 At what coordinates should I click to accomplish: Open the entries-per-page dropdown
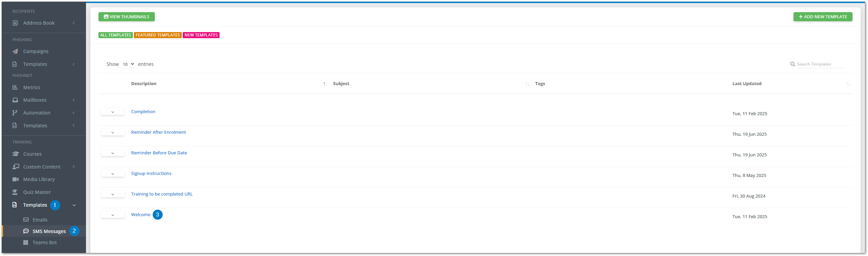click(128, 64)
